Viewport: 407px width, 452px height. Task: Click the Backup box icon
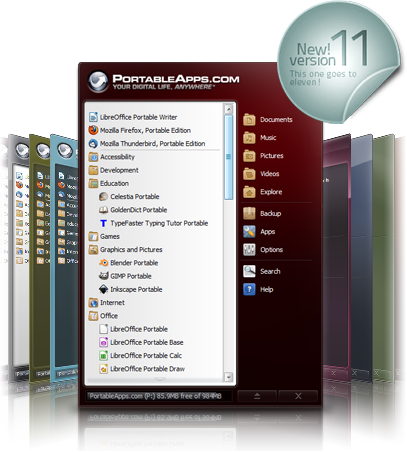pyautogui.click(x=249, y=214)
